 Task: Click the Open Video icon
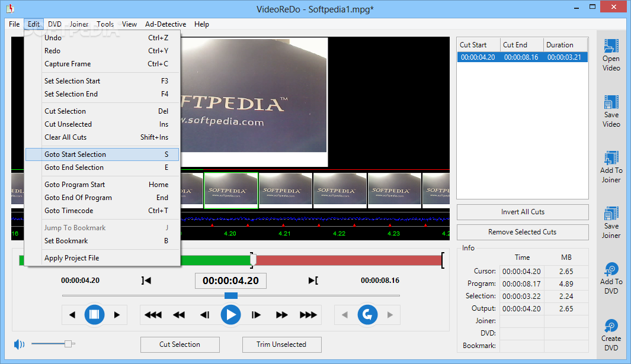tap(611, 46)
